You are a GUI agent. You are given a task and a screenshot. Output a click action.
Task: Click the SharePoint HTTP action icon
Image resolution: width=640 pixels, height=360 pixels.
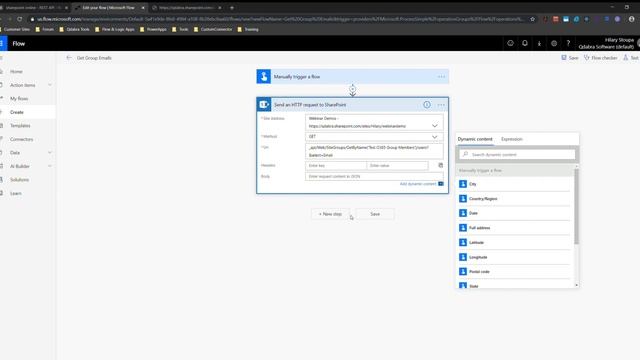264,104
